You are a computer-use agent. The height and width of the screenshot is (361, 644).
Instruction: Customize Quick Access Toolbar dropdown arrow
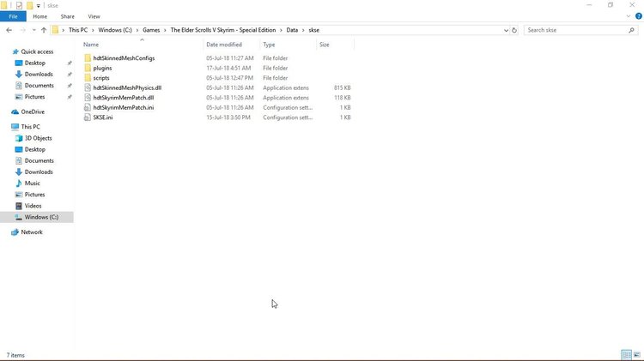(x=38, y=6)
